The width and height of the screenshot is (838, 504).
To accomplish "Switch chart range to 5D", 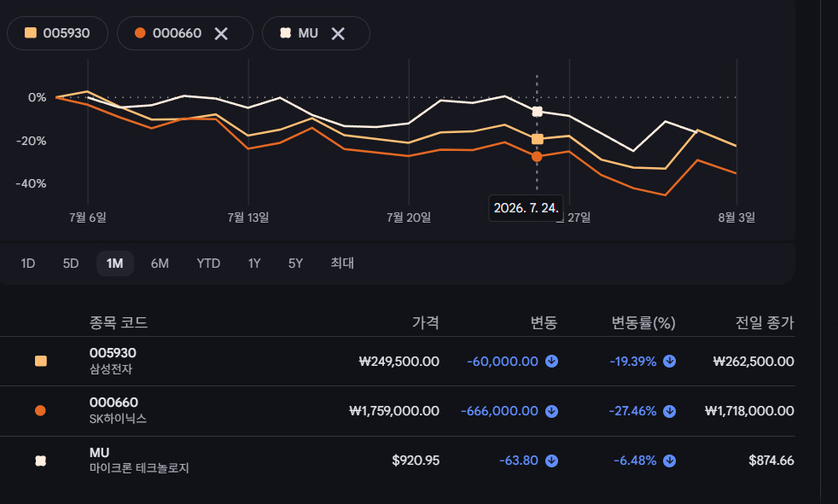I will pyautogui.click(x=71, y=264).
